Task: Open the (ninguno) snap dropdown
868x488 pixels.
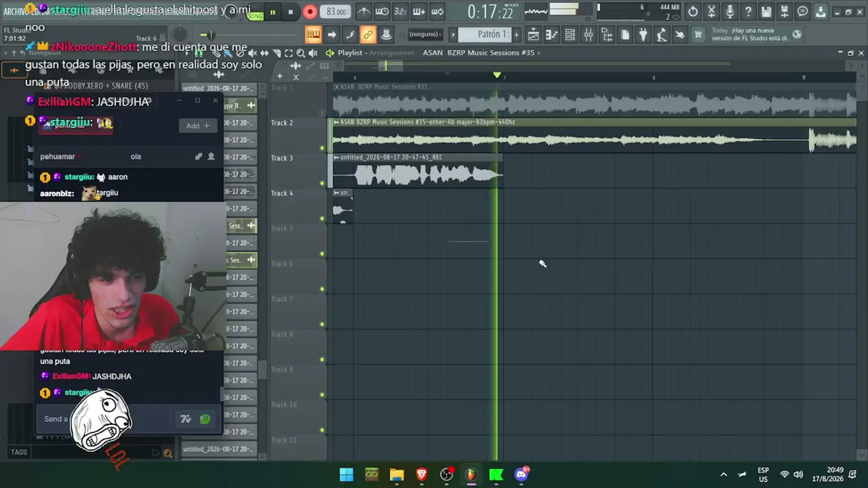Action: (x=425, y=35)
